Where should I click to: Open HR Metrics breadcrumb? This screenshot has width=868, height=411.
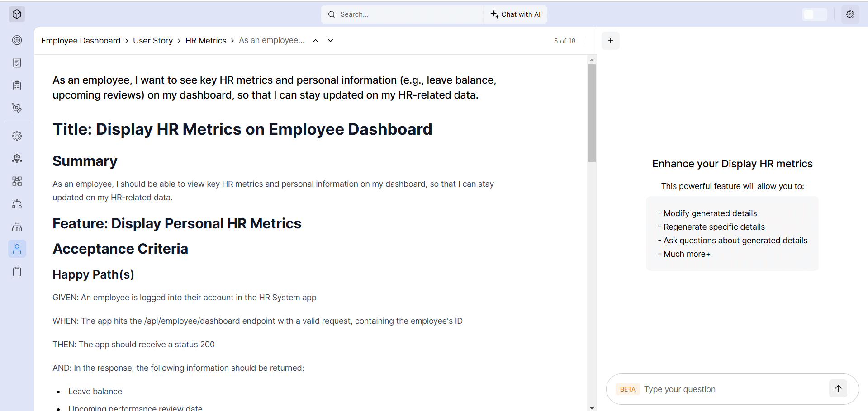(x=206, y=41)
